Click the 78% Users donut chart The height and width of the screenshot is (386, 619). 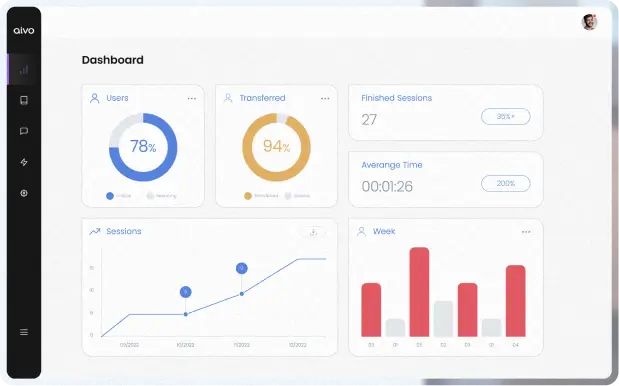(x=143, y=147)
